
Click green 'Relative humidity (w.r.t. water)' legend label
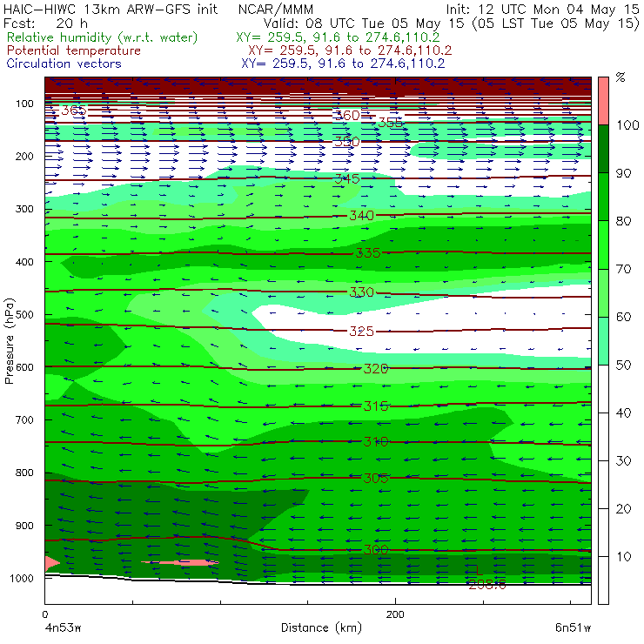tap(102, 37)
